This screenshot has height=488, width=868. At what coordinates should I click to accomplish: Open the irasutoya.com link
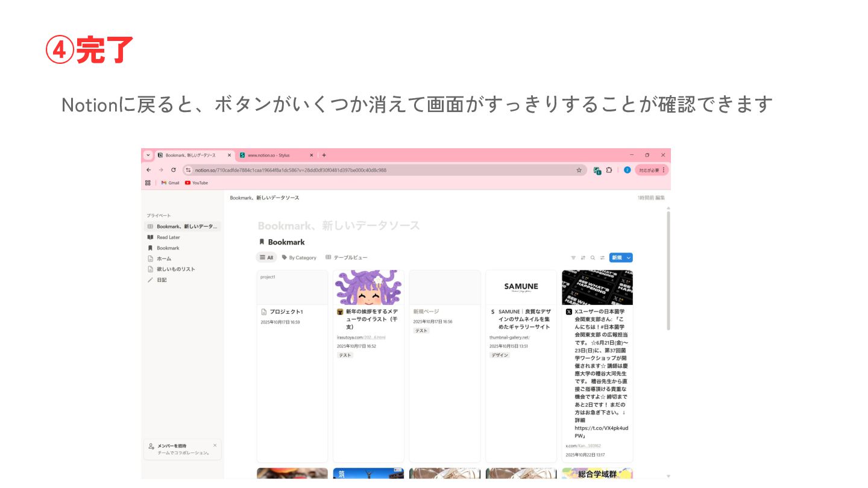361,337
